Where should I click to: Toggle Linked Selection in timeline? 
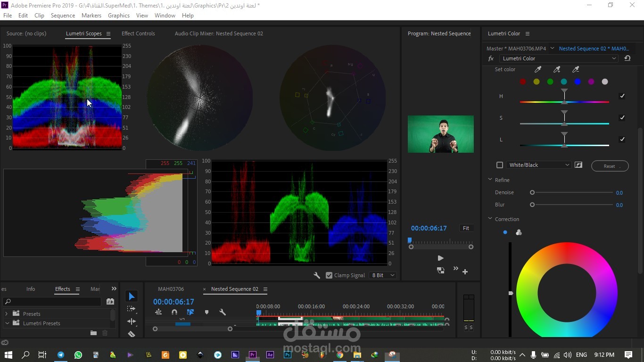click(x=190, y=312)
